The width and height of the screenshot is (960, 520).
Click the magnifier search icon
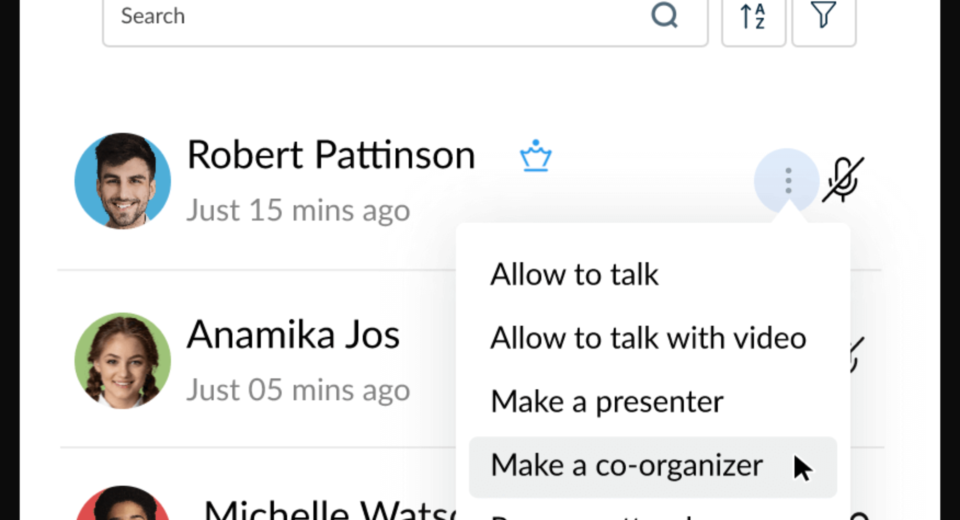coord(664,16)
